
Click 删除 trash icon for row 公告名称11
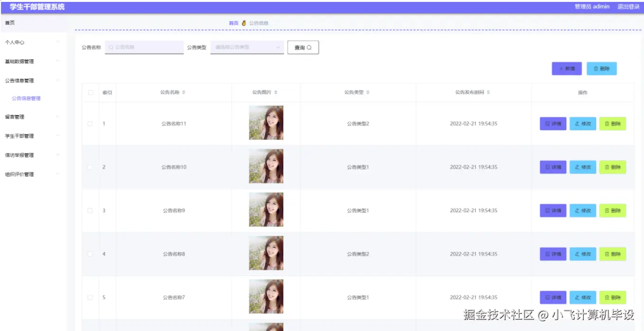[607, 124]
